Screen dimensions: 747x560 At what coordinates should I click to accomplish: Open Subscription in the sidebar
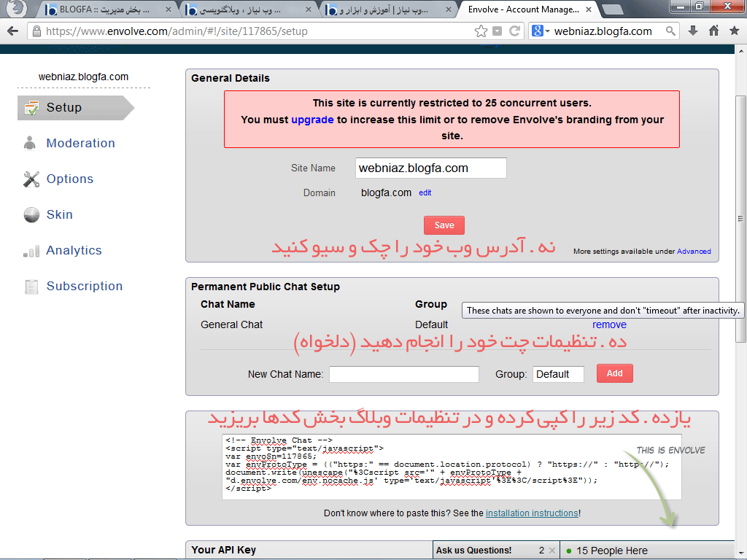pyautogui.click(x=85, y=286)
